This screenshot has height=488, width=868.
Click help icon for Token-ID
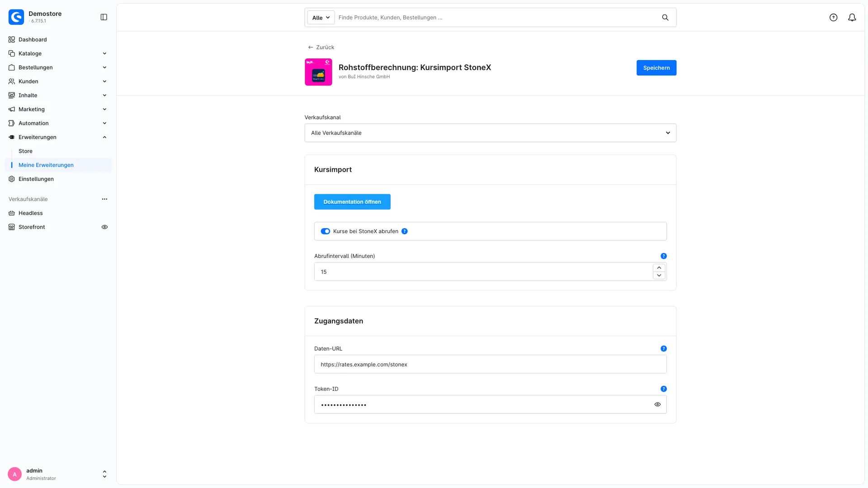pyautogui.click(x=664, y=389)
